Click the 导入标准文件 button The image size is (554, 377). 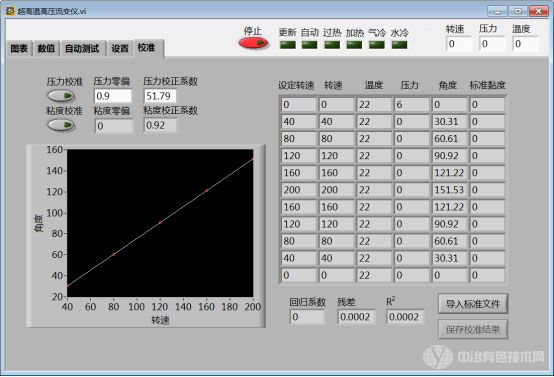pyautogui.click(x=473, y=304)
